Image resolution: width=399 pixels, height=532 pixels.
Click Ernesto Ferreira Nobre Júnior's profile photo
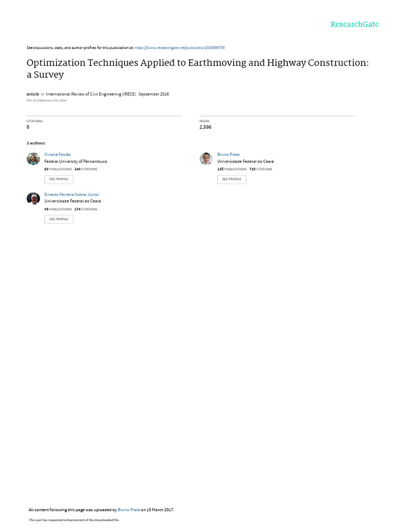[33, 198]
